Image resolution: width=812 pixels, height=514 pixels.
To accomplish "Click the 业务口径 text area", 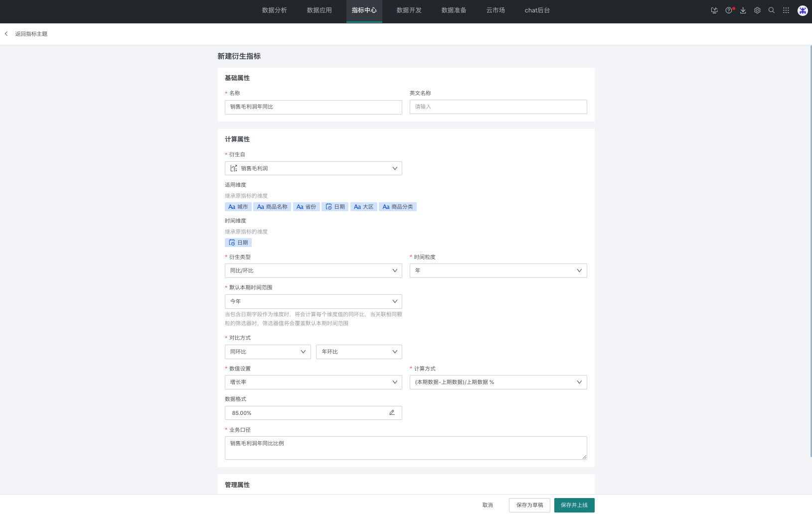I will [x=406, y=448].
